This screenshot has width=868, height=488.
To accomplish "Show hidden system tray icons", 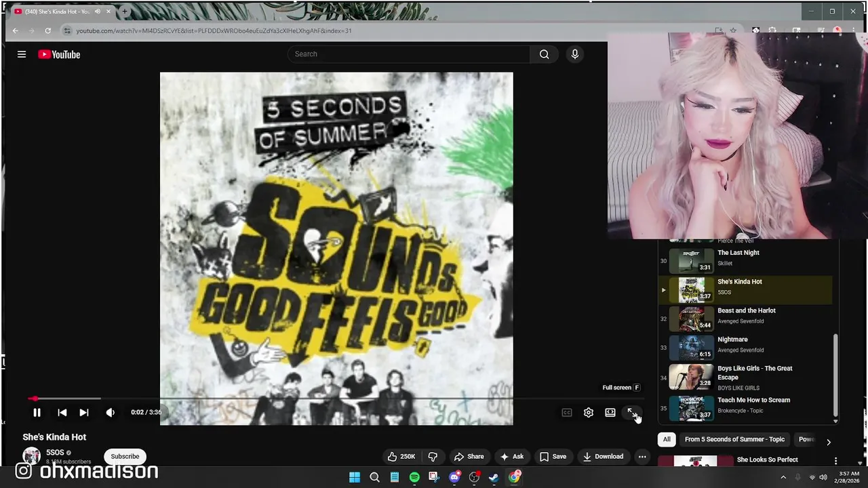I will click(785, 477).
